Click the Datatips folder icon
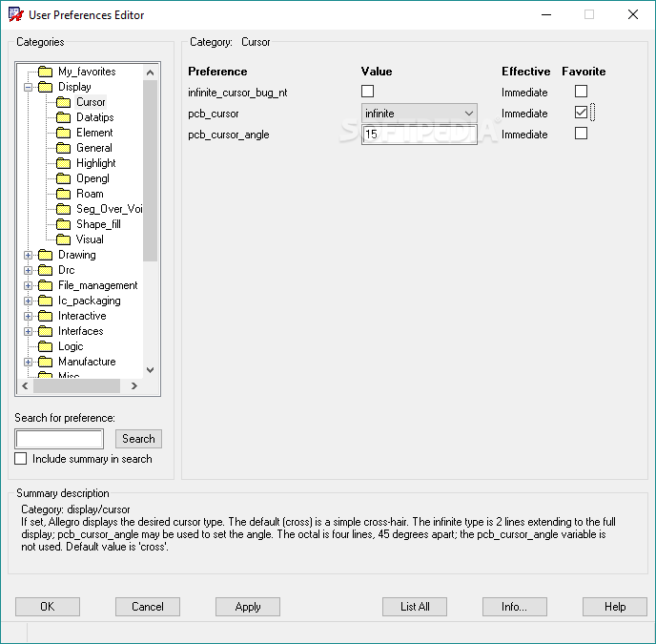656x644 pixels. pyautogui.click(x=63, y=117)
